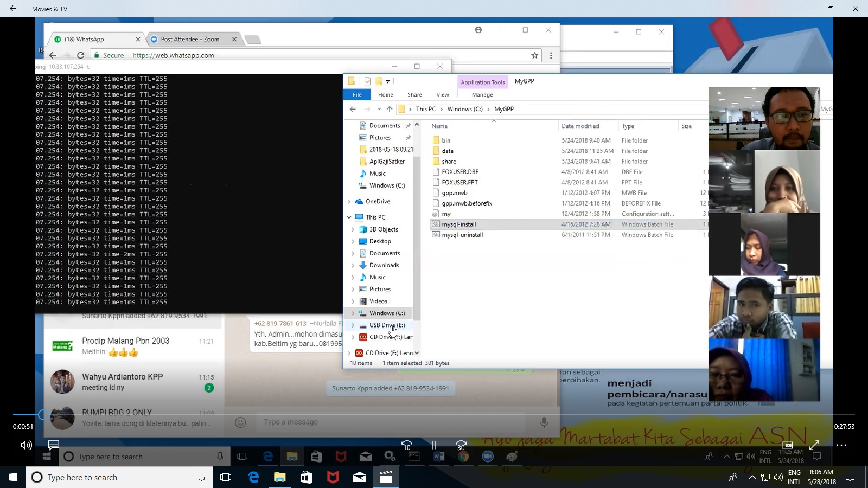Open the Mail app in taskbar
This screenshot has height=488, width=868.
point(359,477)
